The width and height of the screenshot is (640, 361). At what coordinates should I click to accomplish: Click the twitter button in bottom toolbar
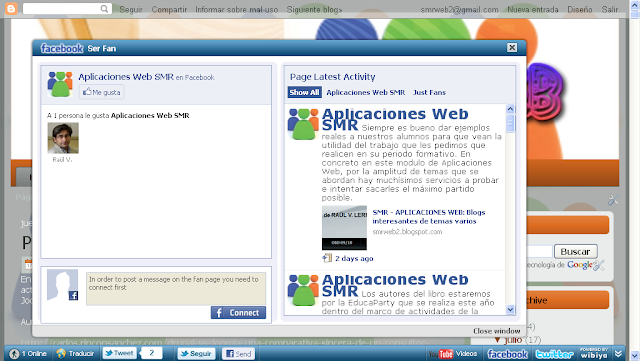(554, 354)
